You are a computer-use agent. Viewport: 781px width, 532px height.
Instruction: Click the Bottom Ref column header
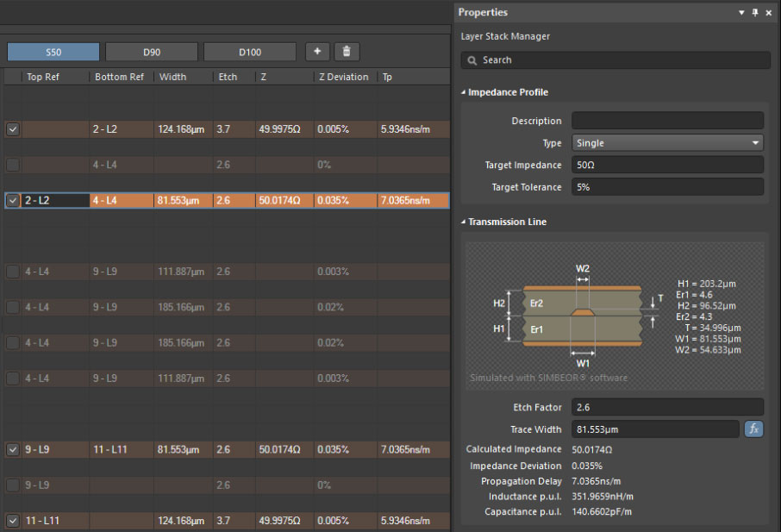click(x=119, y=77)
